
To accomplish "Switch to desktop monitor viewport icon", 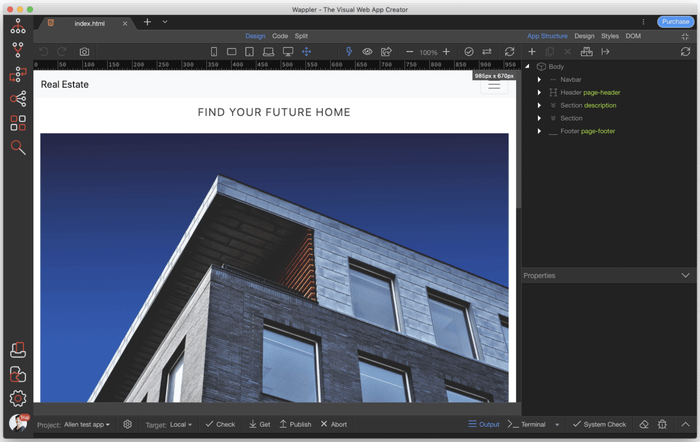I will tap(288, 52).
